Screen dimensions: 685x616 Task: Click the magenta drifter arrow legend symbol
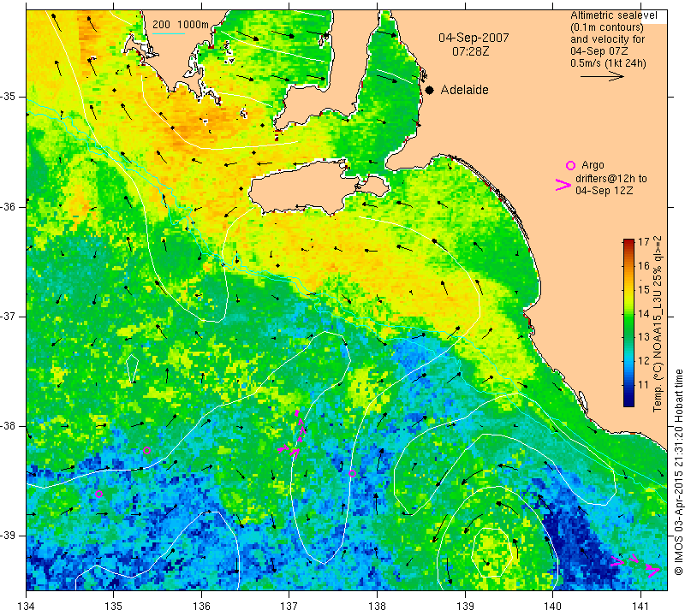click(x=563, y=185)
